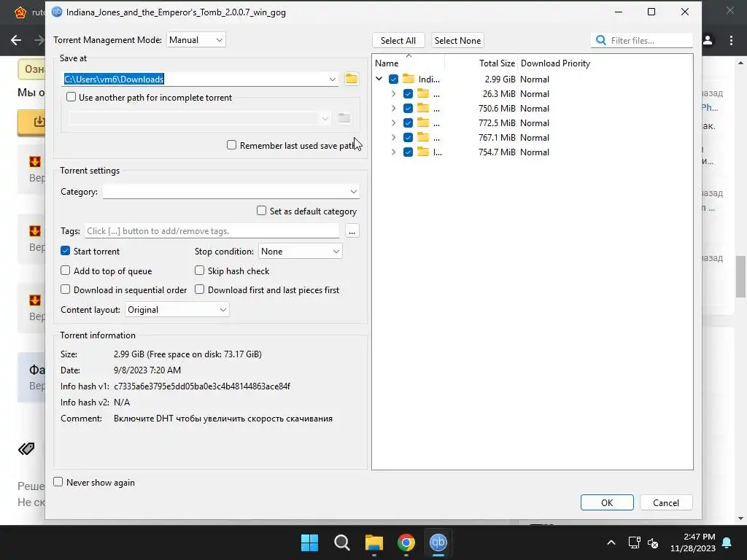Expand the 750.6 MiB folder
This screenshot has height=560, width=747.
(393, 109)
